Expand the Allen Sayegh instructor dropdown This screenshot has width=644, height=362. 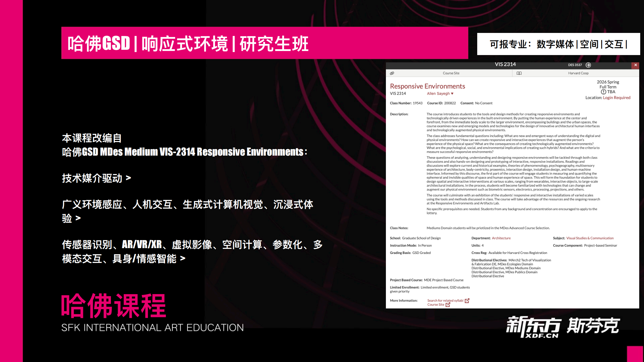pyautogui.click(x=452, y=94)
